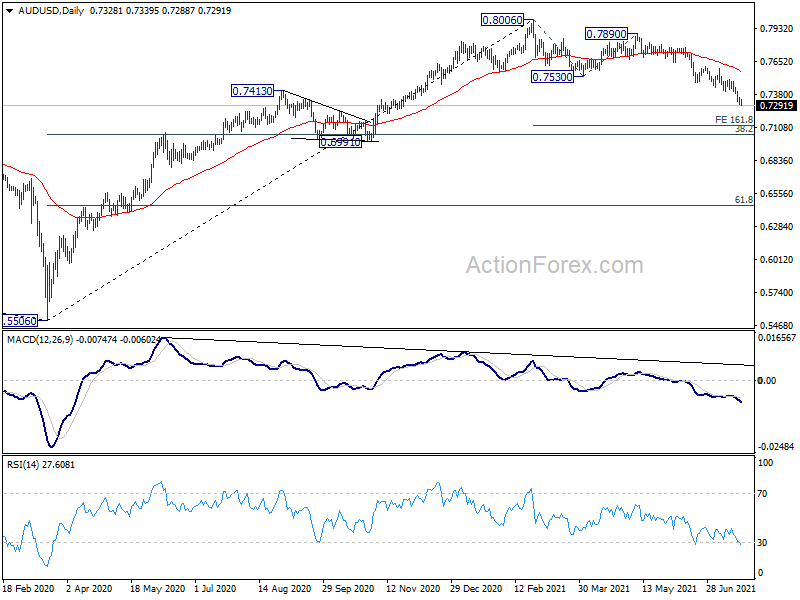Click the 0.68360 price axis value

point(777,161)
